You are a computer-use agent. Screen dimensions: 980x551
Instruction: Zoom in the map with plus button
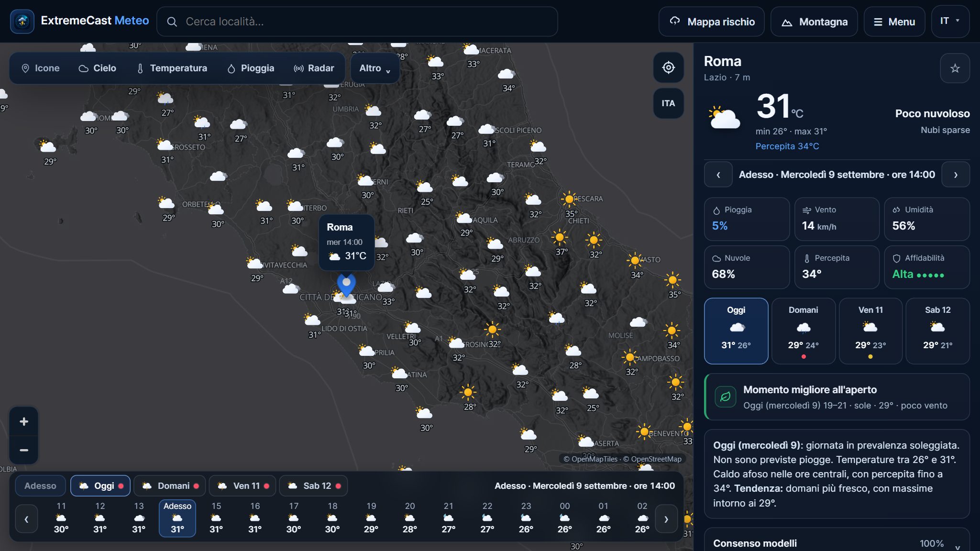[x=24, y=421]
